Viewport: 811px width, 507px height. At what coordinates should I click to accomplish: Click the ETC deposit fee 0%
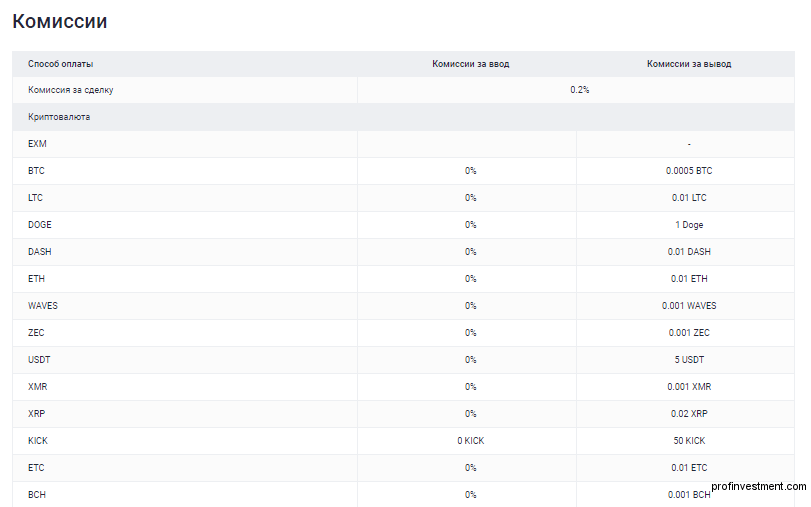471,468
